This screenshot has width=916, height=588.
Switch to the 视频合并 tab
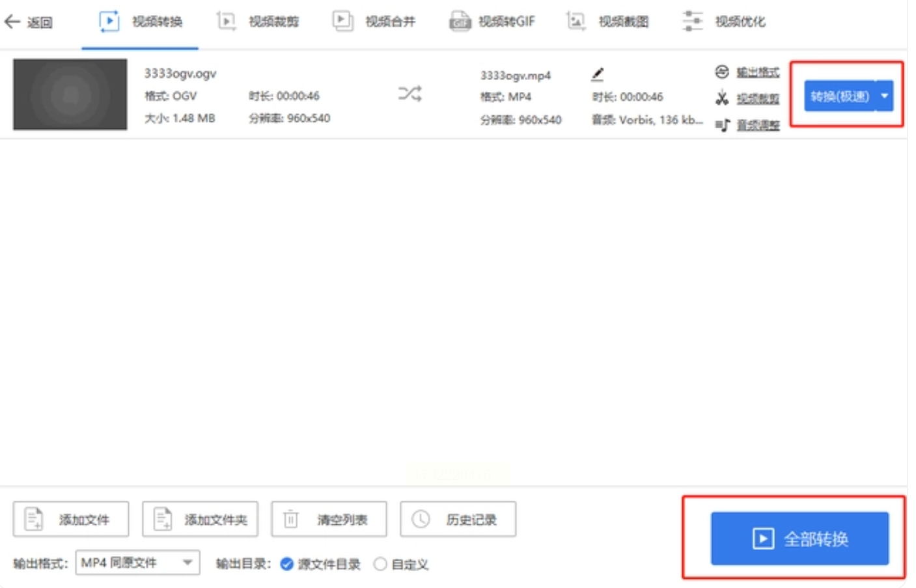point(374,21)
